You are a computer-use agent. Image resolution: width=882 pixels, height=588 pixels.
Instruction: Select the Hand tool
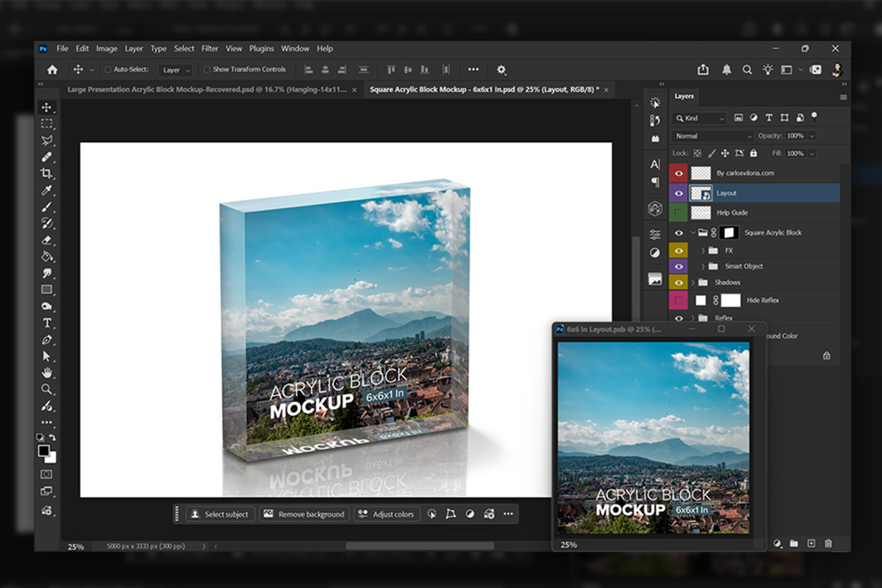47,373
